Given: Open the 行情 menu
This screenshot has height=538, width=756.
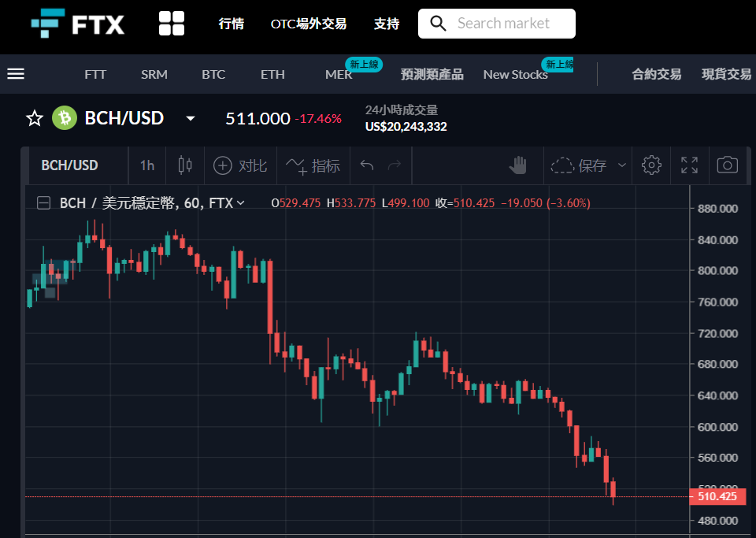Looking at the screenshot, I should [232, 24].
